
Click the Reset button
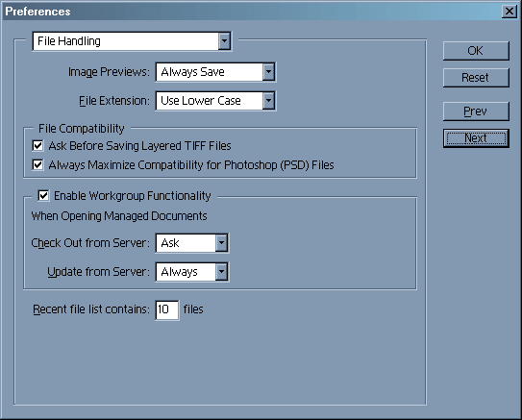tap(476, 78)
